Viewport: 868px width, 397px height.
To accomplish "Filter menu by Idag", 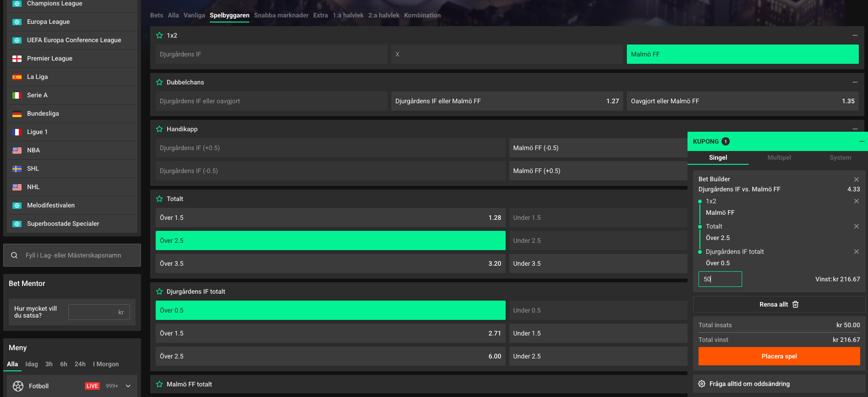I will point(32,364).
